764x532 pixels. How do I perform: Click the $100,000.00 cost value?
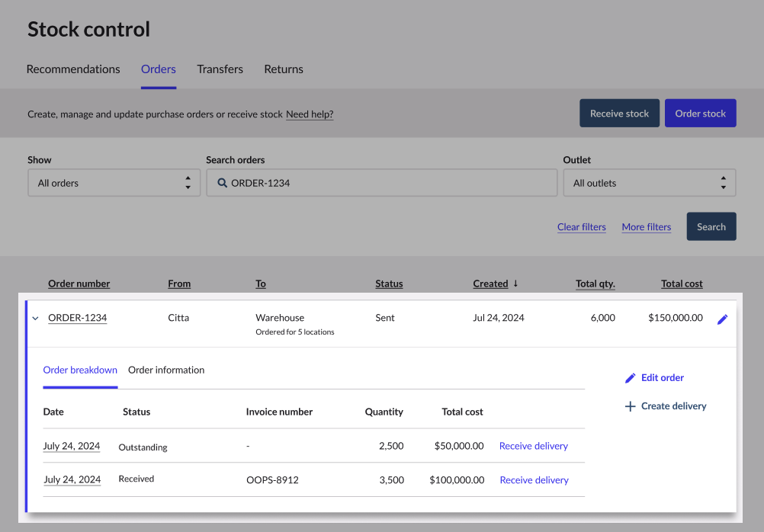click(x=457, y=480)
